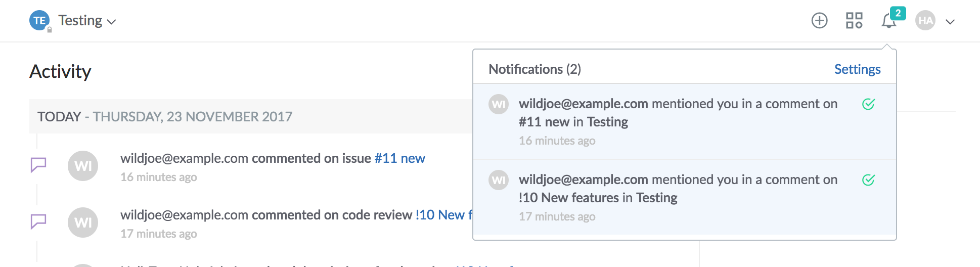Image resolution: width=980 pixels, height=267 pixels.
Task: Open user menu chevron next to avatar
Action: (950, 22)
